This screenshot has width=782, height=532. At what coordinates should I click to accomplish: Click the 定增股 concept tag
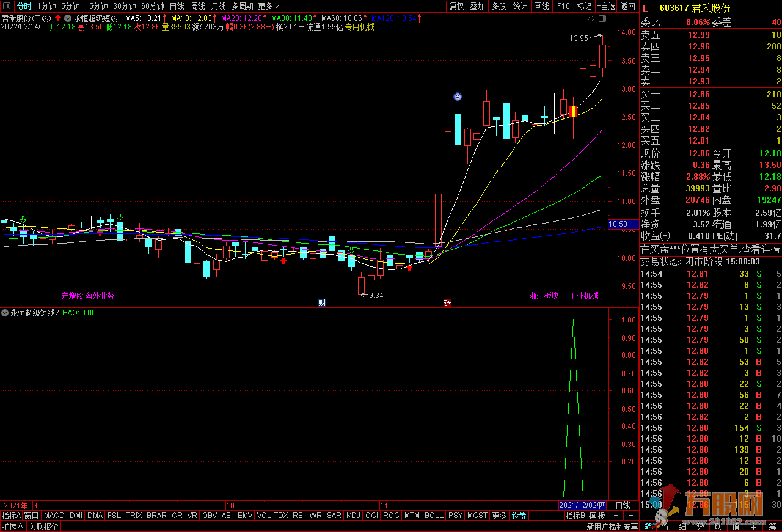[x=72, y=296]
